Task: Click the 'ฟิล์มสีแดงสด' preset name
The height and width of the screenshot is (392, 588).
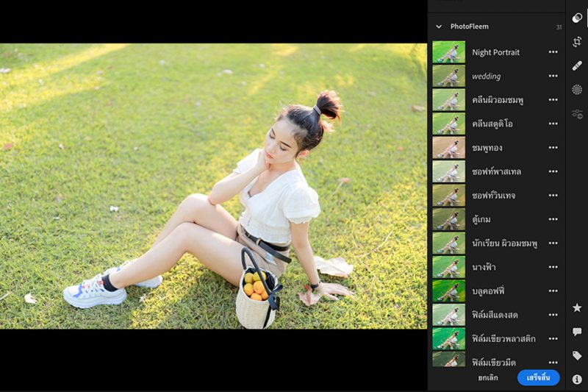Action: (495, 315)
